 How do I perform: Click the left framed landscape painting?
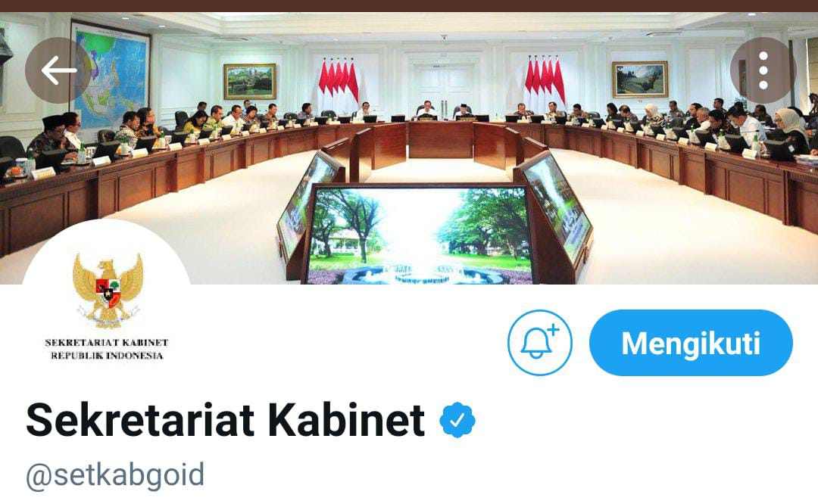(250, 81)
